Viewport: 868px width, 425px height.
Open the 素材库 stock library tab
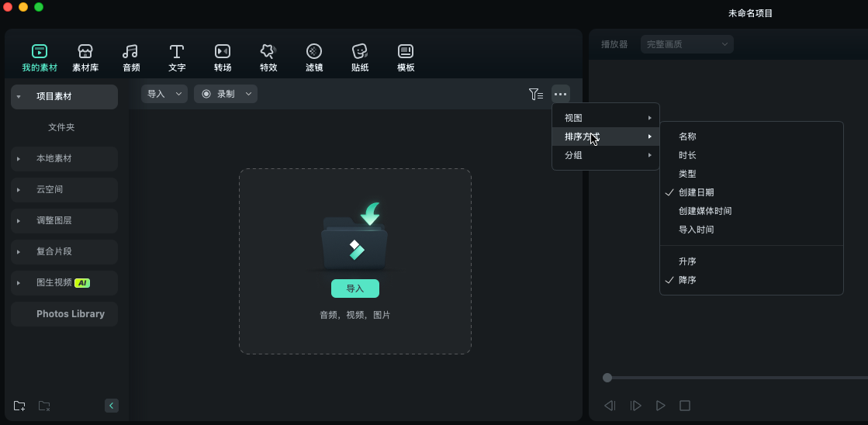[x=85, y=58]
